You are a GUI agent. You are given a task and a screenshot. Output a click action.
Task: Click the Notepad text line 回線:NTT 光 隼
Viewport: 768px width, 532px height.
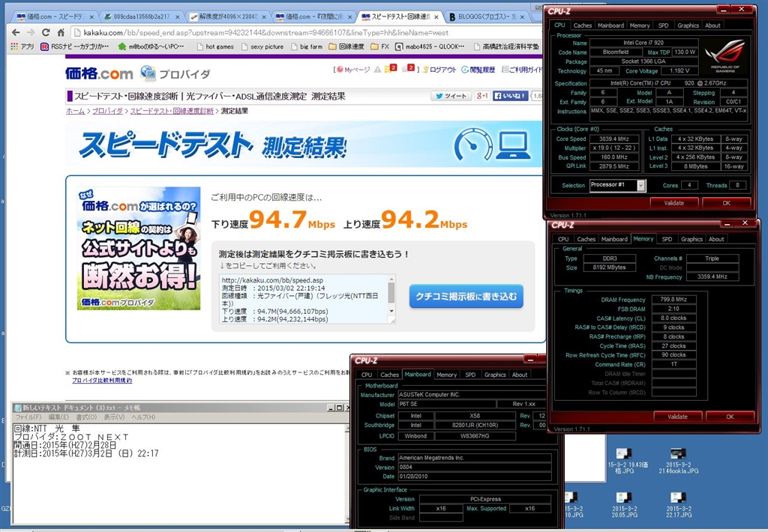point(46,429)
